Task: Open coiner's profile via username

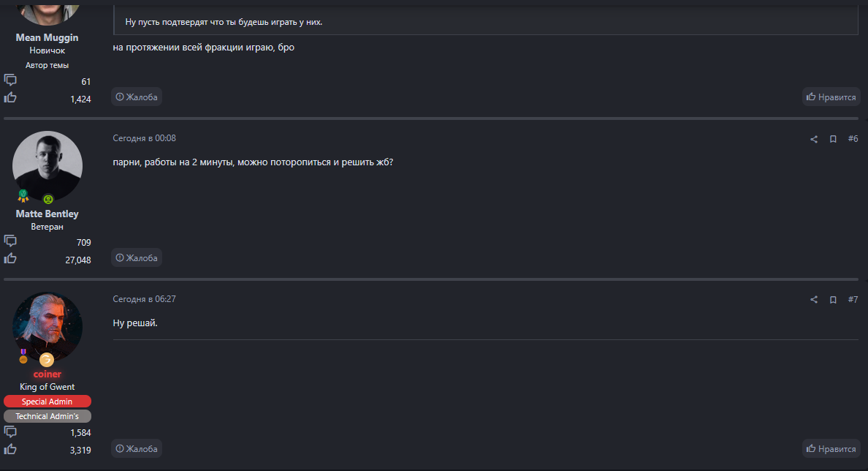Action: [x=47, y=374]
